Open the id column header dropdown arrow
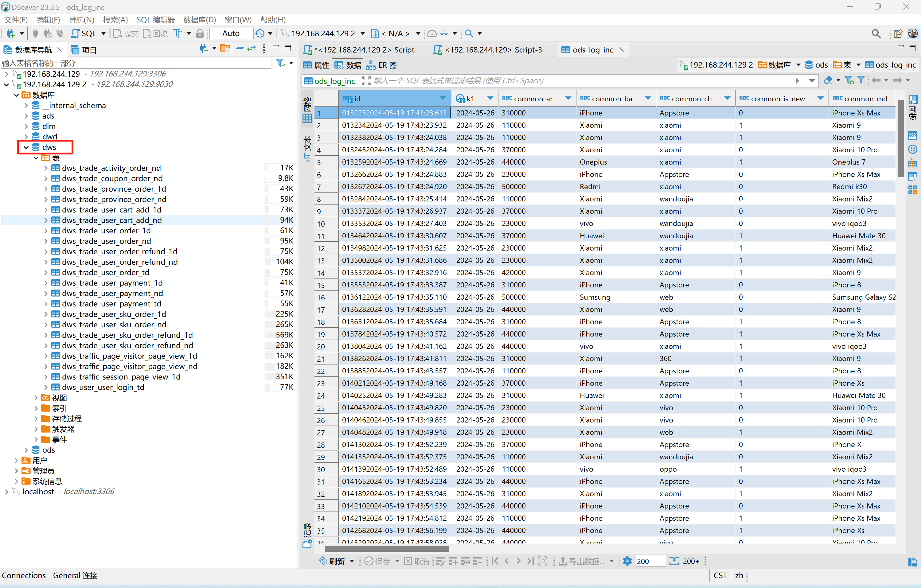The width and height of the screenshot is (921, 588). pyautogui.click(x=443, y=98)
